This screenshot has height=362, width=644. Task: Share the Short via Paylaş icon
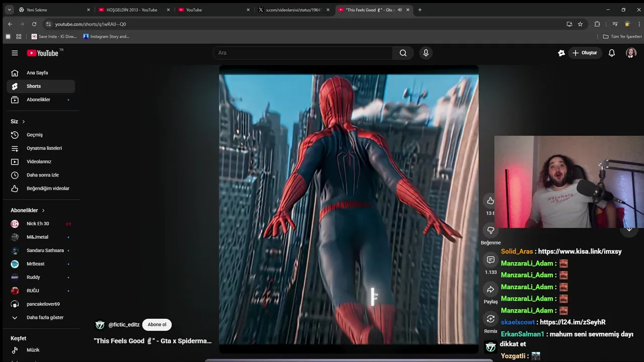tap(491, 289)
